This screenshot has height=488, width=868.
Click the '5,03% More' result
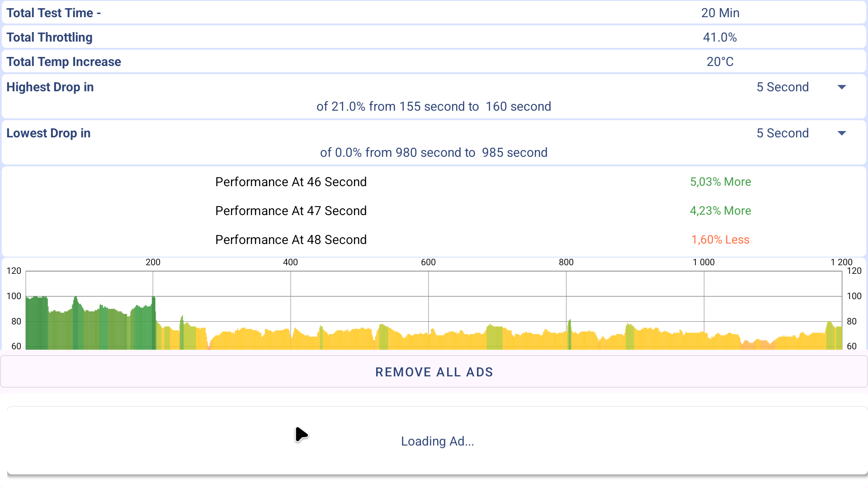[x=720, y=182]
